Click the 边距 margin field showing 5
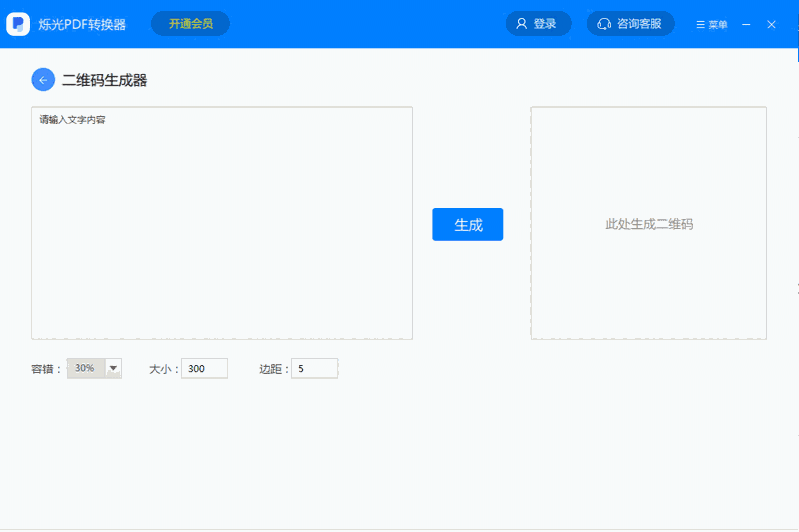The width and height of the screenshot is (799, 532). coord(314,368)
